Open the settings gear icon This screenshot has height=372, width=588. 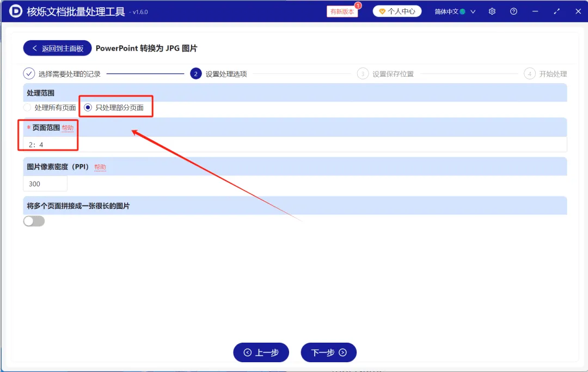pos(492,11)
